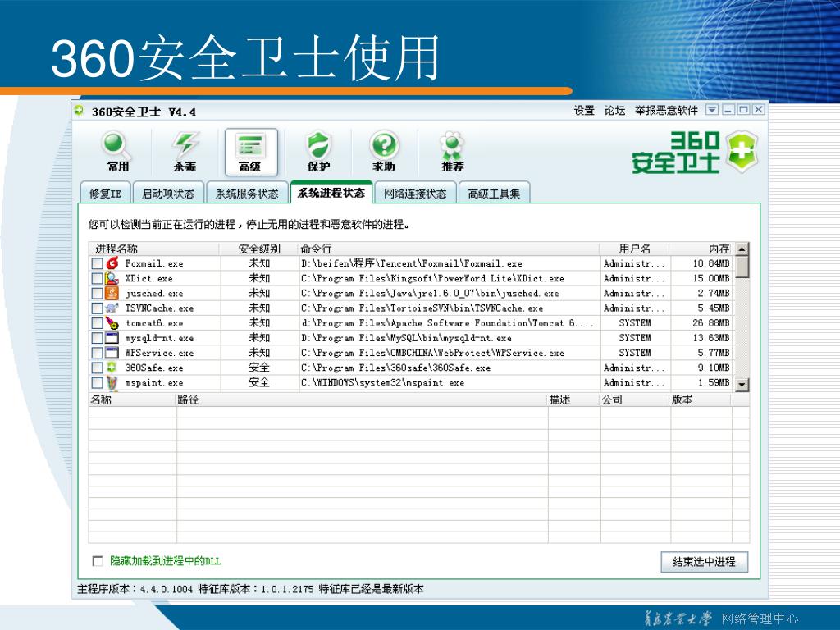The height and width of the screenshot is (630, 840).
Task: Click the process list scrollbar thumb
Action: (x=742, y=267)
